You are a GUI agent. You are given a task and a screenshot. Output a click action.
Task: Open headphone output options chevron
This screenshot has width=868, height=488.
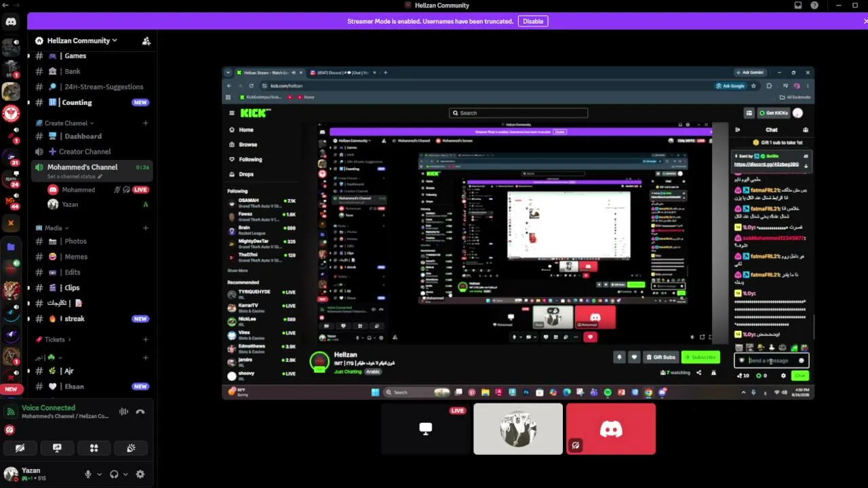tap(125, 474)
